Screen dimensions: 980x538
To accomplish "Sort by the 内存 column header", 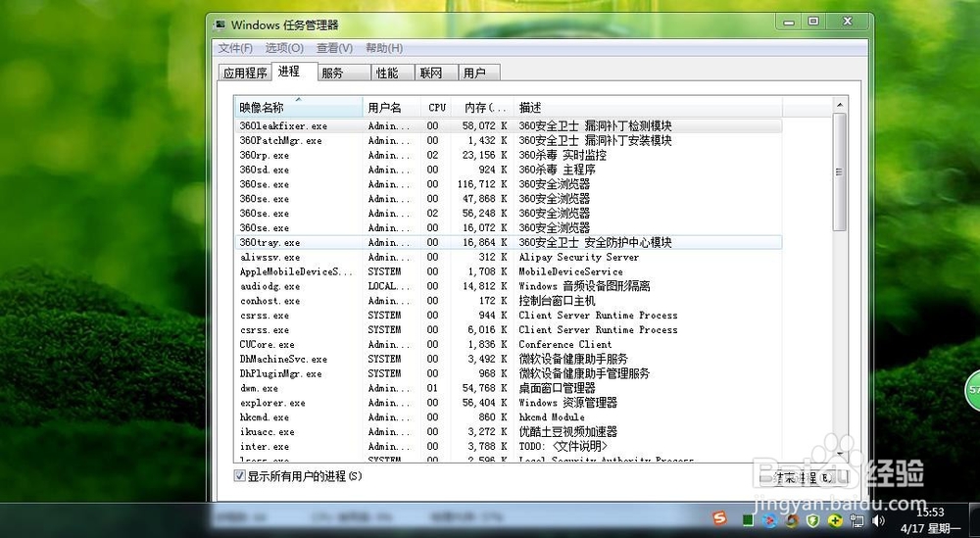I will click(x=483, y=108).
